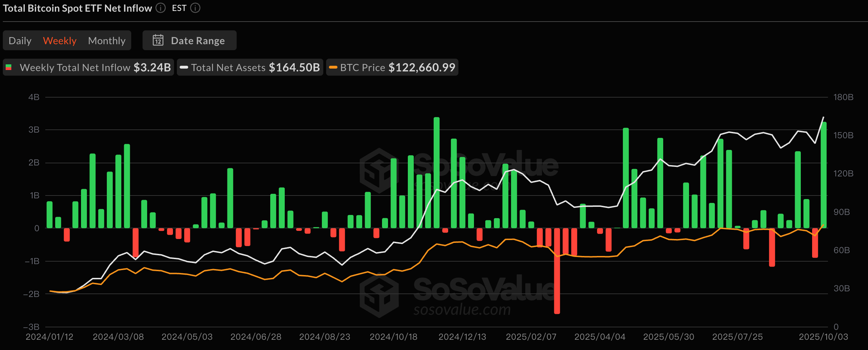Toggle Weekly Total Net Inflow series
This screenshot has width=868, height=350.
click(x=88, y=67)
